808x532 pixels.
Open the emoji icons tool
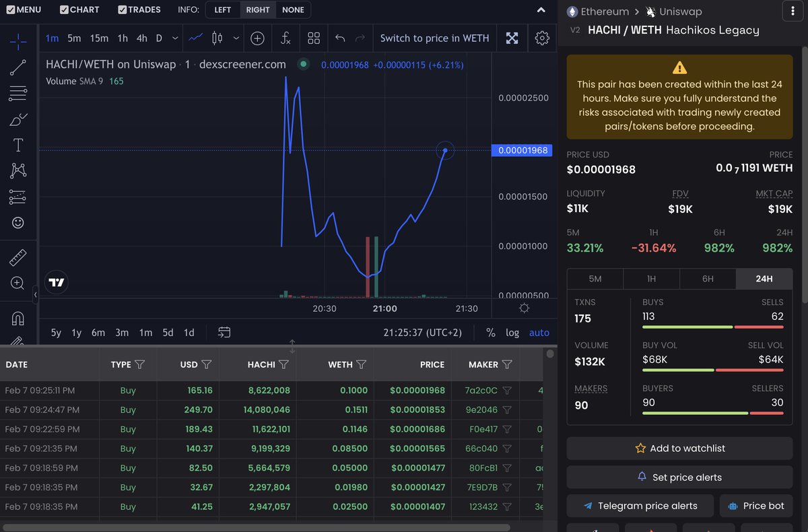(x=18, y=222)
